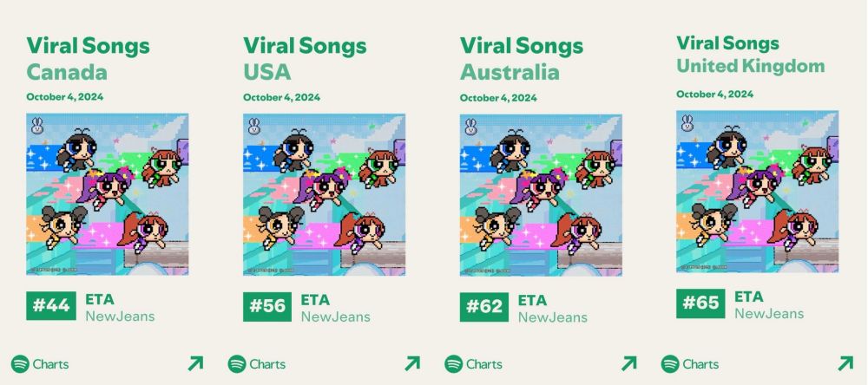Click the Spotify logo on the Australia card
868x385 pixels.
coord(453,364)
